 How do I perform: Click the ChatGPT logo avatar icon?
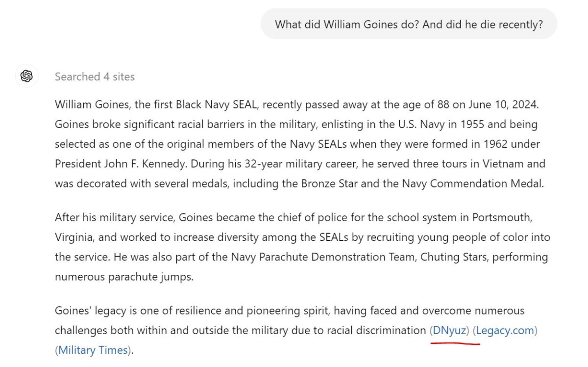coord(26,76)
